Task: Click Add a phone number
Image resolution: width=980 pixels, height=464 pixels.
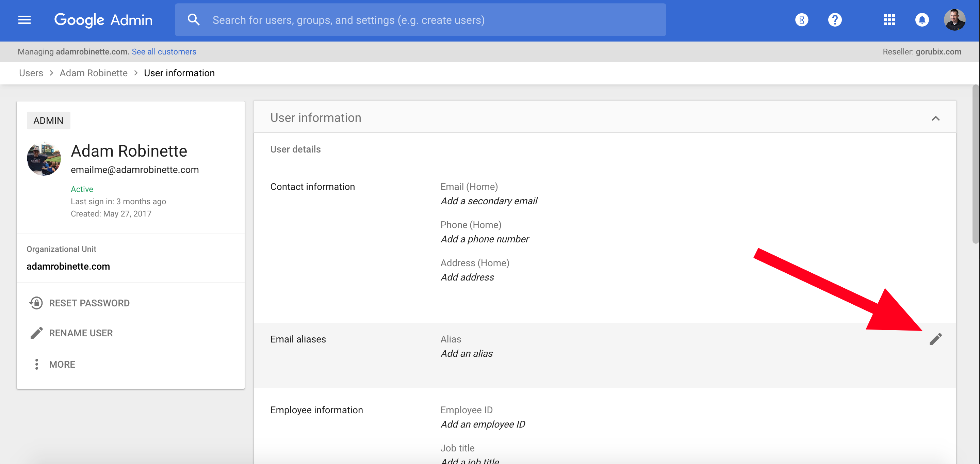Action: [485, 239]
